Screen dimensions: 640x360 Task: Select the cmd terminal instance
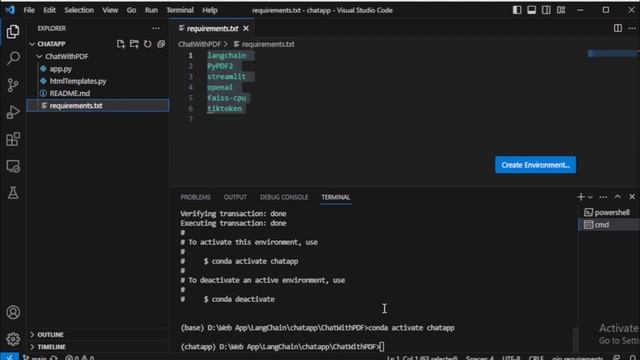[609, 224]
